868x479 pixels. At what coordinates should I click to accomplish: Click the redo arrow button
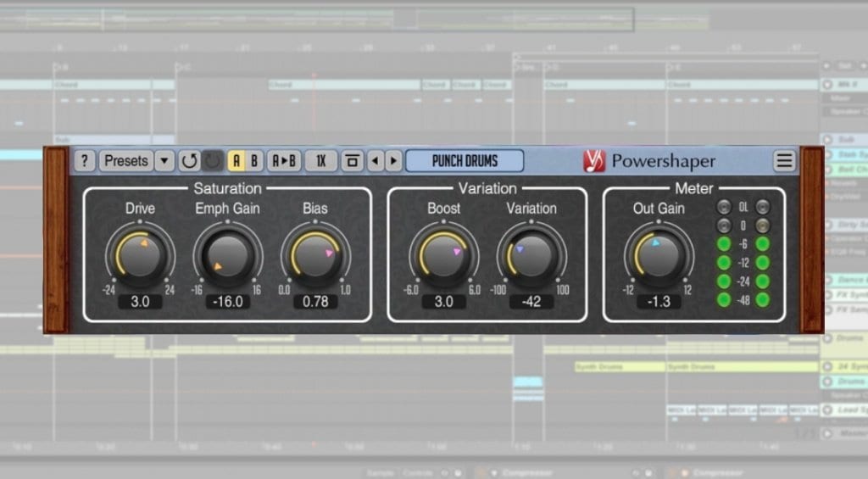(213, 161)
